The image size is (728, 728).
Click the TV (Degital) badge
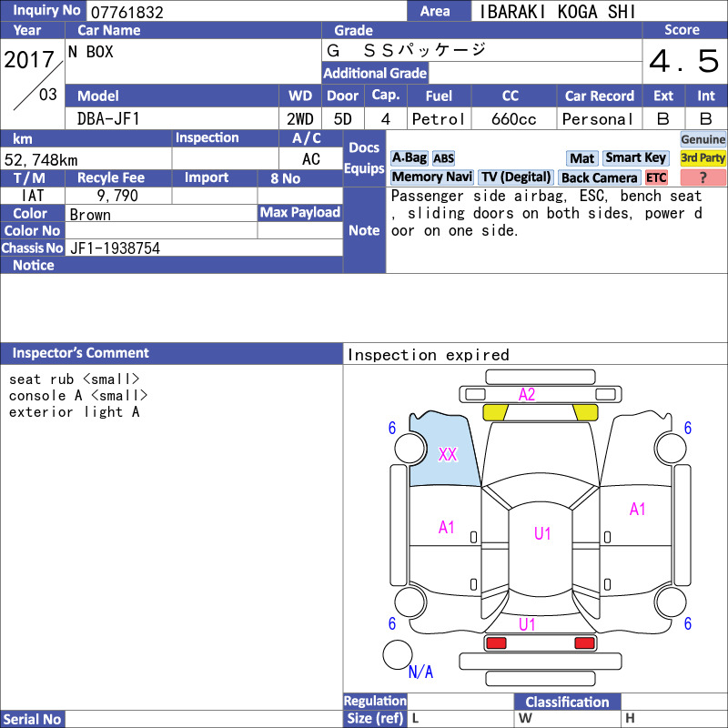516,177
